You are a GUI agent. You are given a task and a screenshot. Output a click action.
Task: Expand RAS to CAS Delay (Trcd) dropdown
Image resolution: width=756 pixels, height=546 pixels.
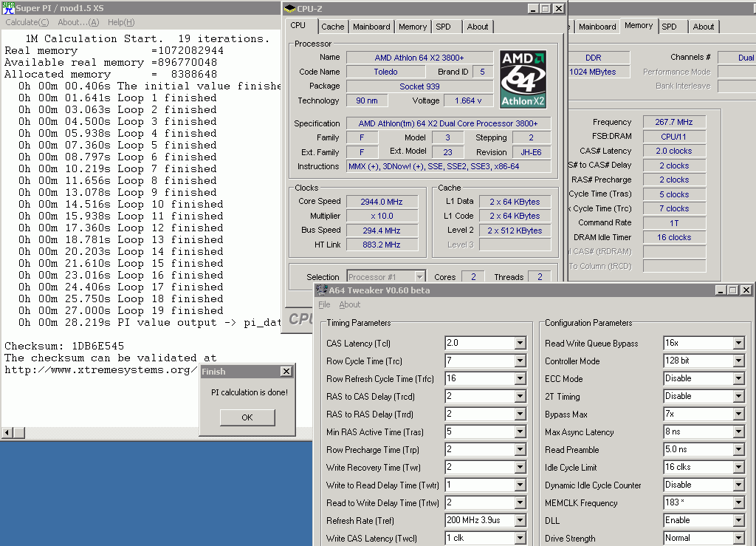click(520, 397)
